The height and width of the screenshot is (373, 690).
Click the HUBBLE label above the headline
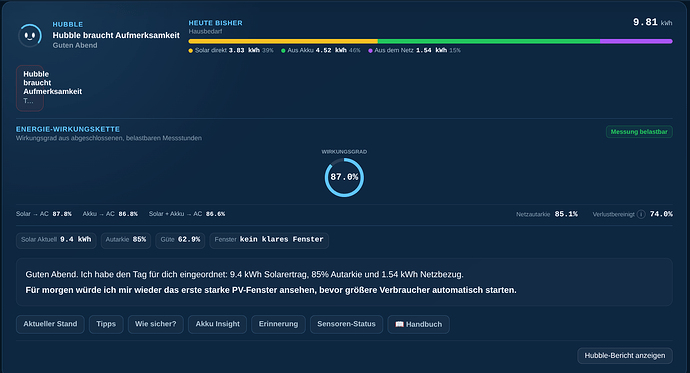click(x=68, y=25)
